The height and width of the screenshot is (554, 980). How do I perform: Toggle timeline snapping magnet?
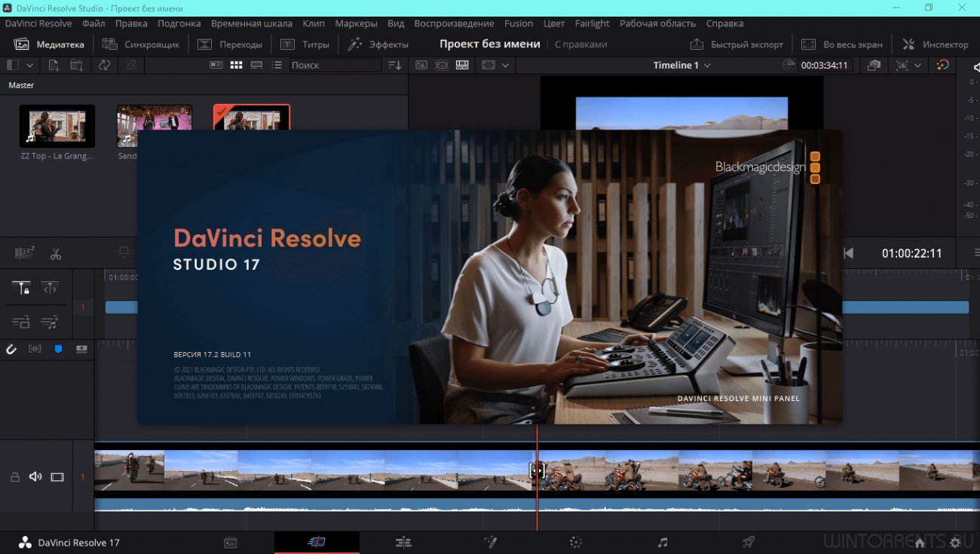pos(11,349)
